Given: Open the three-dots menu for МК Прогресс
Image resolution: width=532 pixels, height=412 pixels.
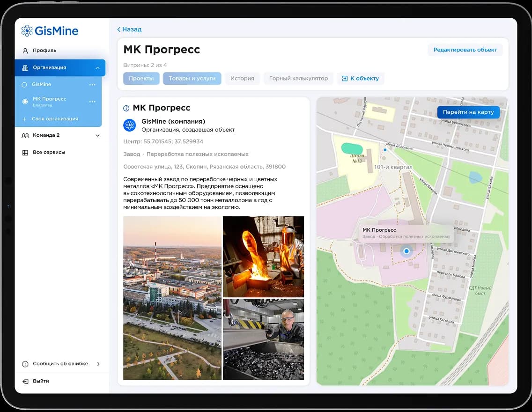Looking at the screenshot, I should point(92,102).
